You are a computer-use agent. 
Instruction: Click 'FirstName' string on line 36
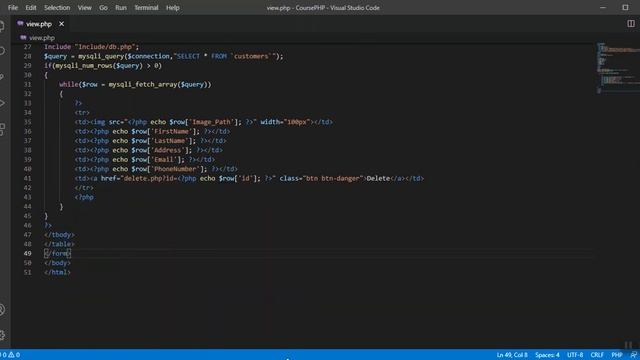(171, 131)
